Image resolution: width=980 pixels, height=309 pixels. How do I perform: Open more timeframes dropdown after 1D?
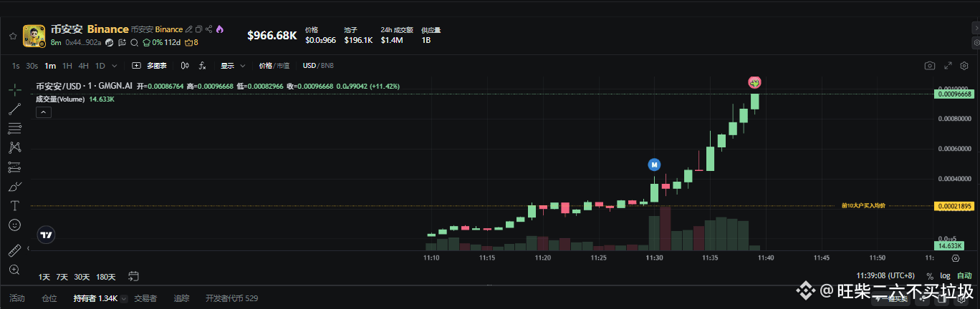click(115, 66)
